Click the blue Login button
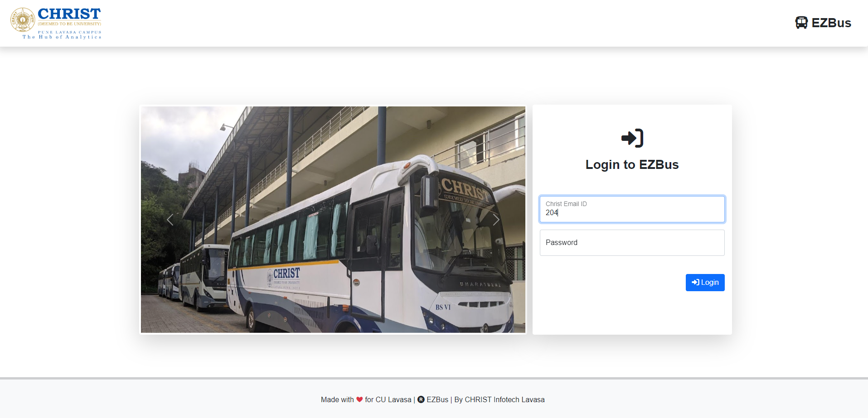 tap(705, 283)
